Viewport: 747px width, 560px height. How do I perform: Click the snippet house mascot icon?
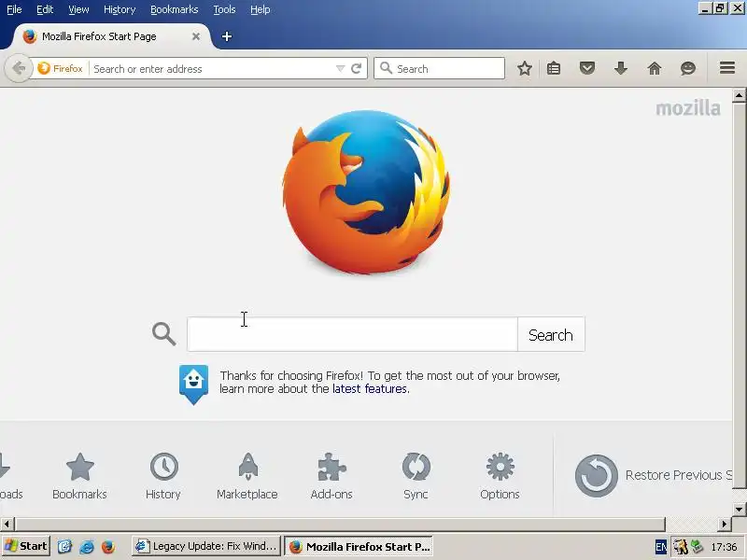coord(193,384)
